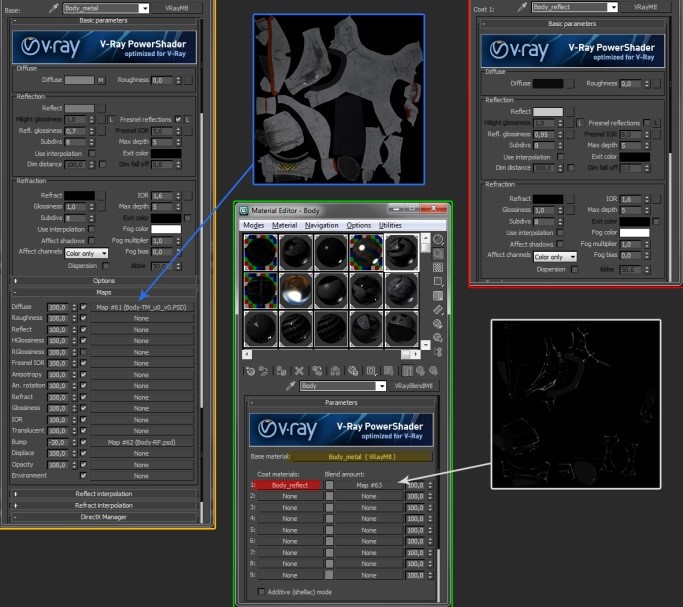Click Diffuse map button Map #61
683x607 pixels.
142,307
